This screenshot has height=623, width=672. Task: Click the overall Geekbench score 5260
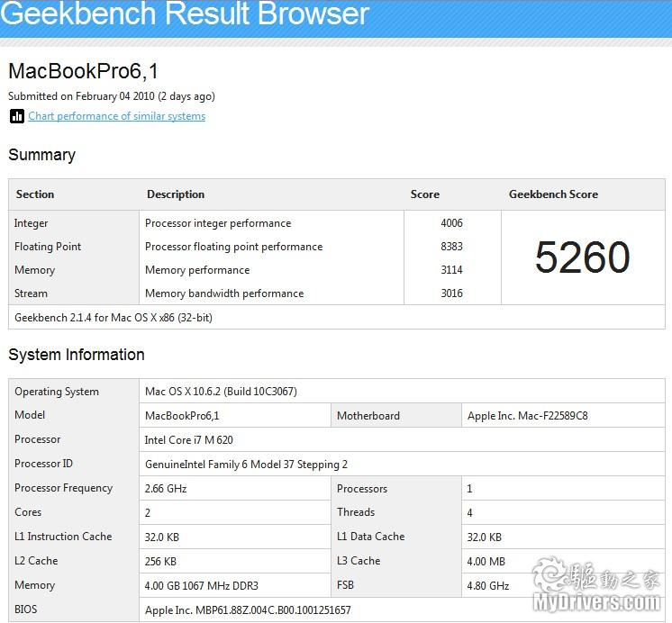click(x=583, y=257)
